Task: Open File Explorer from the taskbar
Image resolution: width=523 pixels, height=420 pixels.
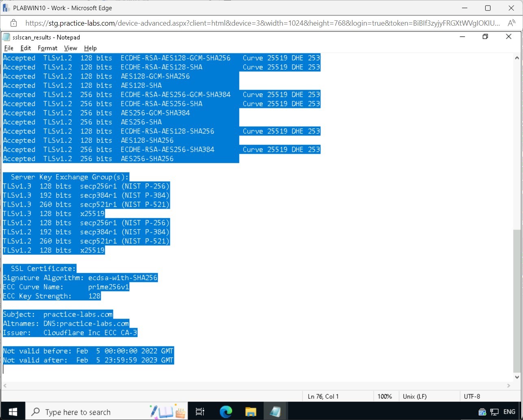Action: pos(251,412)
